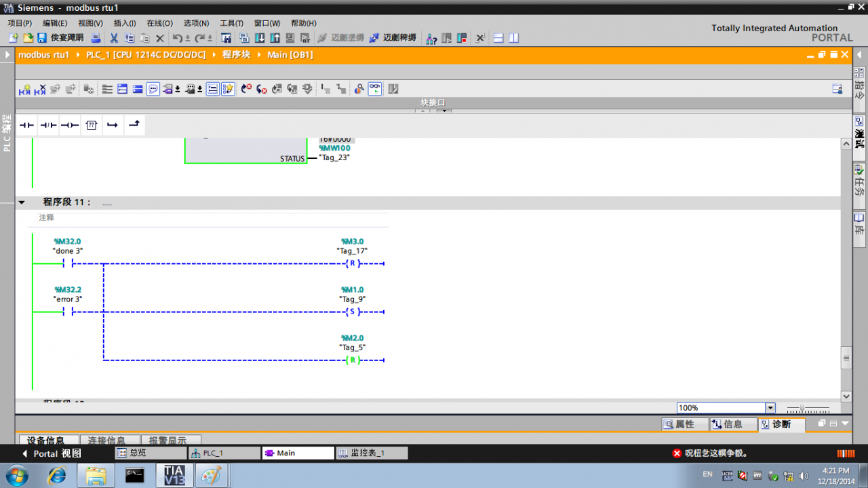Switch to the 总览 editor tab

click(150, 453)
